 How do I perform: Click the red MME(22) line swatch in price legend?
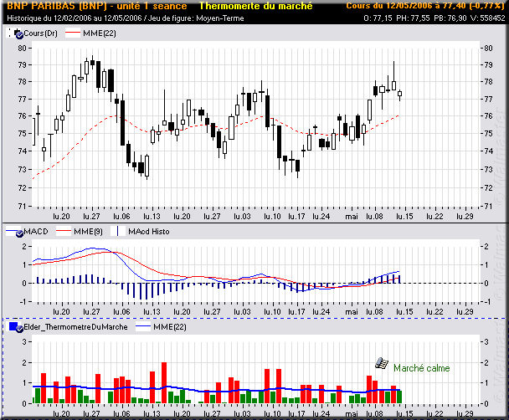[x=72, y=33]
